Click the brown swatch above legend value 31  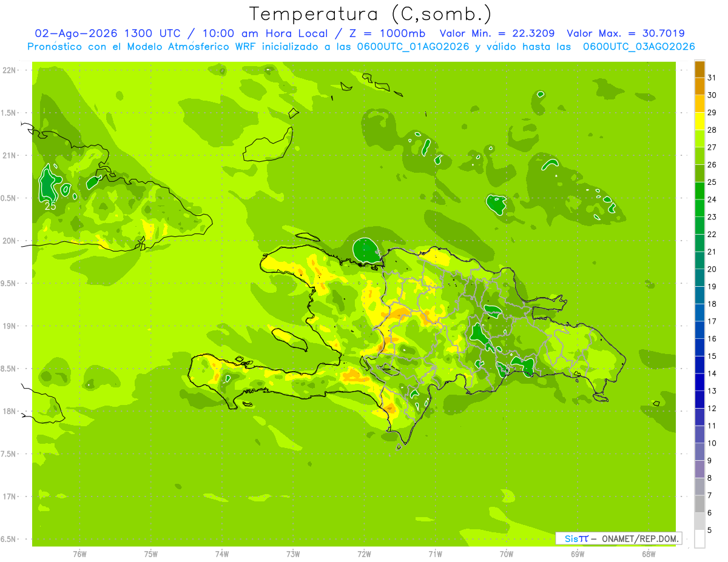pyautogui.click(x=699, y=70)
